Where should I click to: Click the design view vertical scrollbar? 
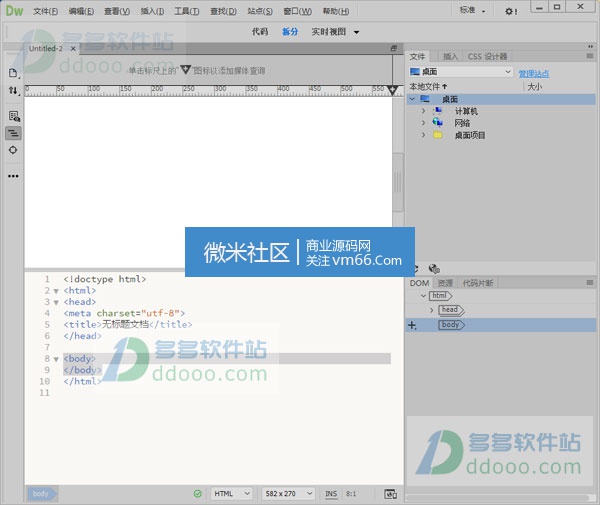(398, 182)
